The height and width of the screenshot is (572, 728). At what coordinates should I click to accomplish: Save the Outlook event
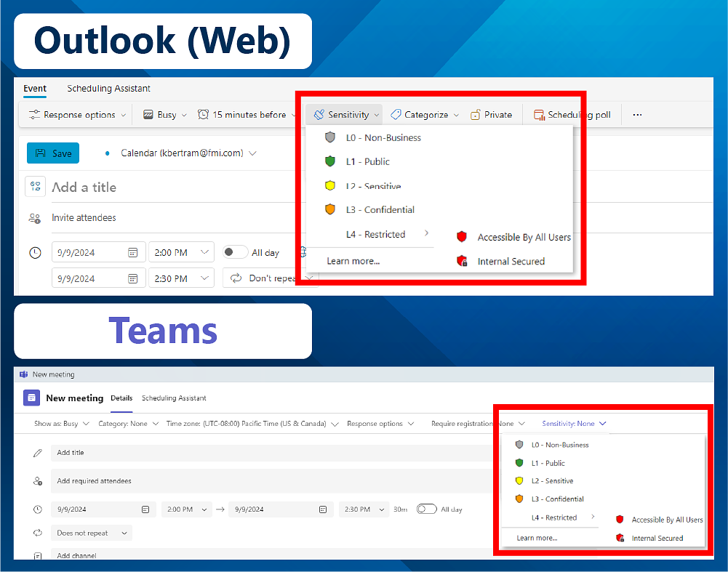[x=53, y=153]
